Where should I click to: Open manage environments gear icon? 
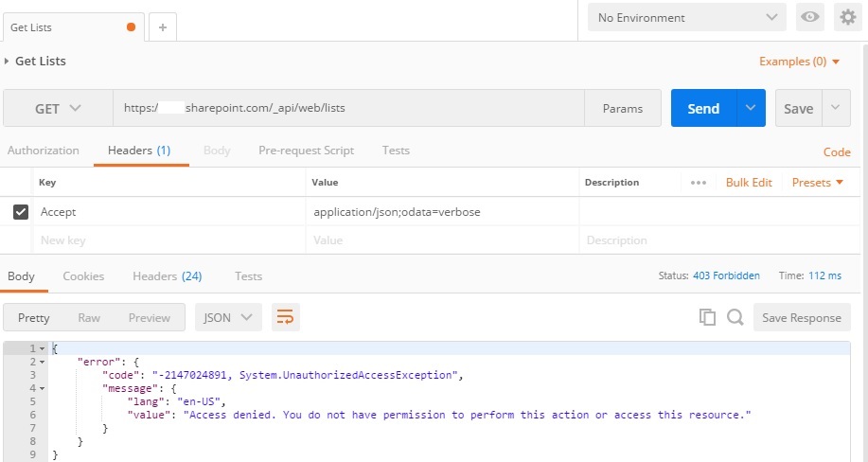click(x=847, y=17)
